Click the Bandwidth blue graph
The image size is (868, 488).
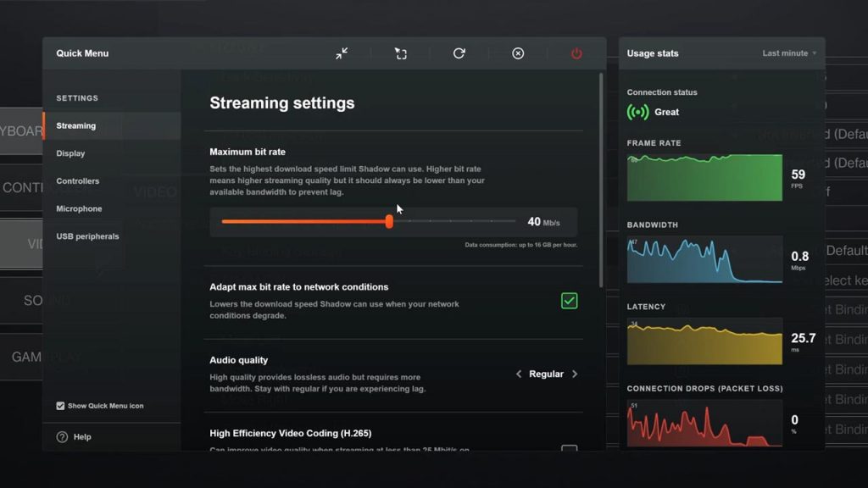click(704, 259)
